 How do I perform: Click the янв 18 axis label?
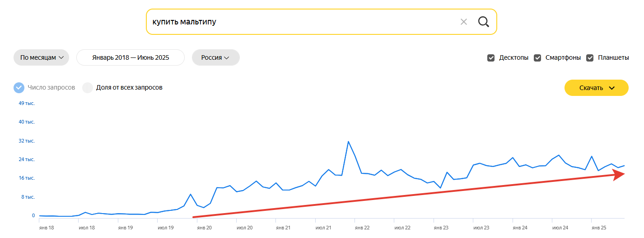[x=47, y=228]
